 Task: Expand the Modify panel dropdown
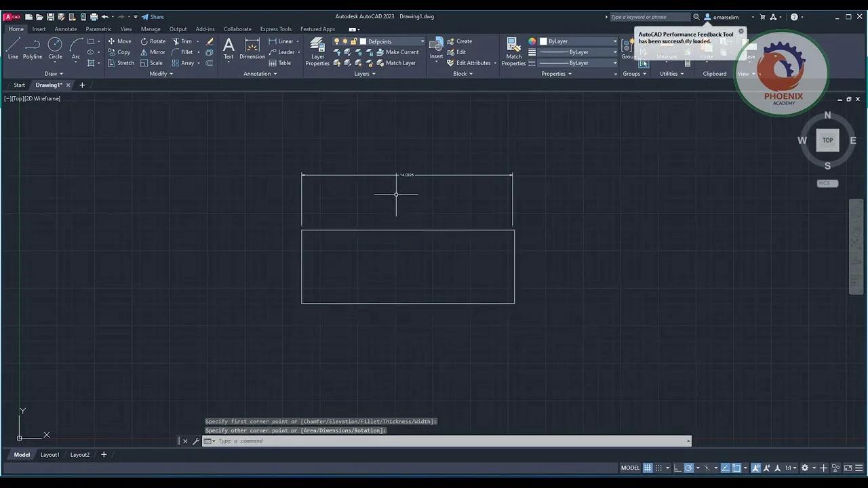161,74
